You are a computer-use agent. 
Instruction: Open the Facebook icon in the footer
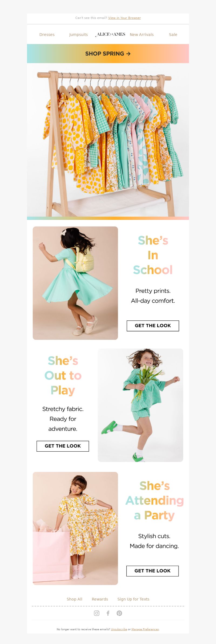[x=108, y=613]
